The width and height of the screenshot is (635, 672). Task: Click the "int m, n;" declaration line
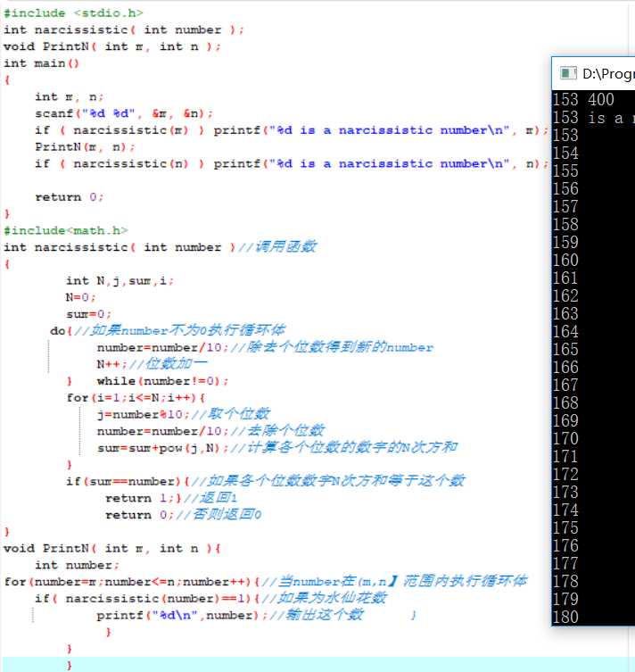[70, 97]
